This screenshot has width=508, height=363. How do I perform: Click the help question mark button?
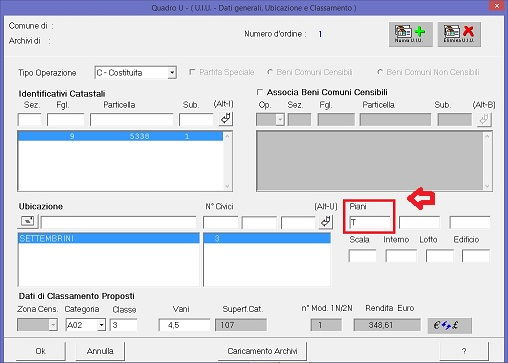[x=464, y=351]
